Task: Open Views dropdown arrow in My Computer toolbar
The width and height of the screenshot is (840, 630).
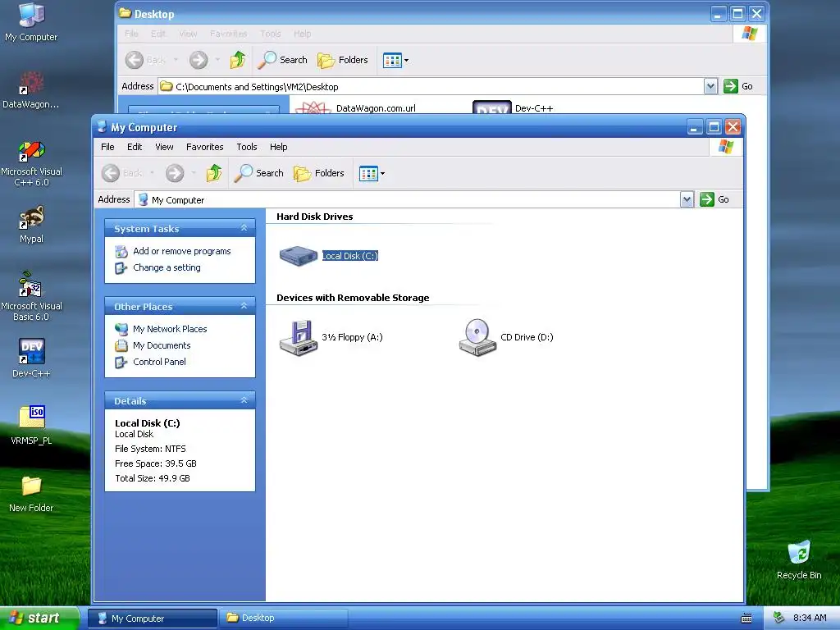Action: pyautogui.click(x=382, y=174)
